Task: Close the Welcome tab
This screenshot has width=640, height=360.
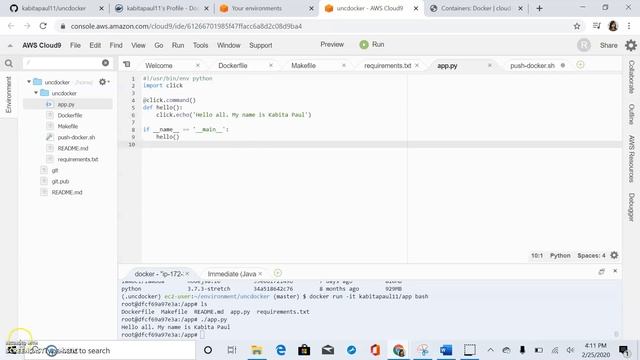Action: (198, 65)
